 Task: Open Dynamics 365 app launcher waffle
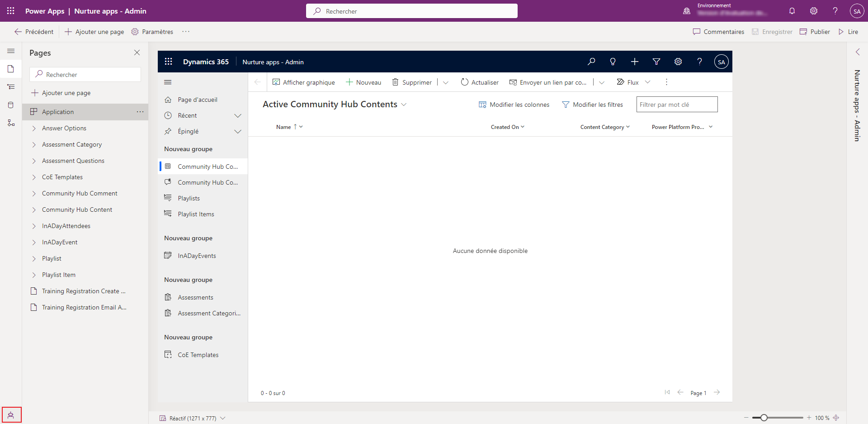(169, 62)
